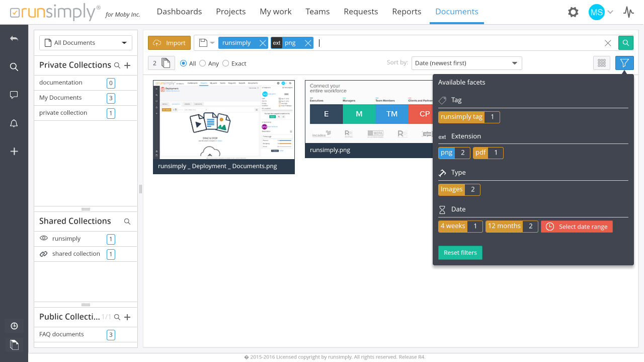
Task: Select the Any match radio button
Action: point(203,63)
